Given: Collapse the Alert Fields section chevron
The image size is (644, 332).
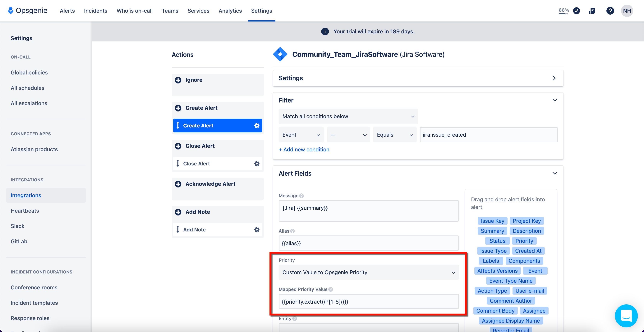Looking at the screenshot, I should (x=555, y=173).
